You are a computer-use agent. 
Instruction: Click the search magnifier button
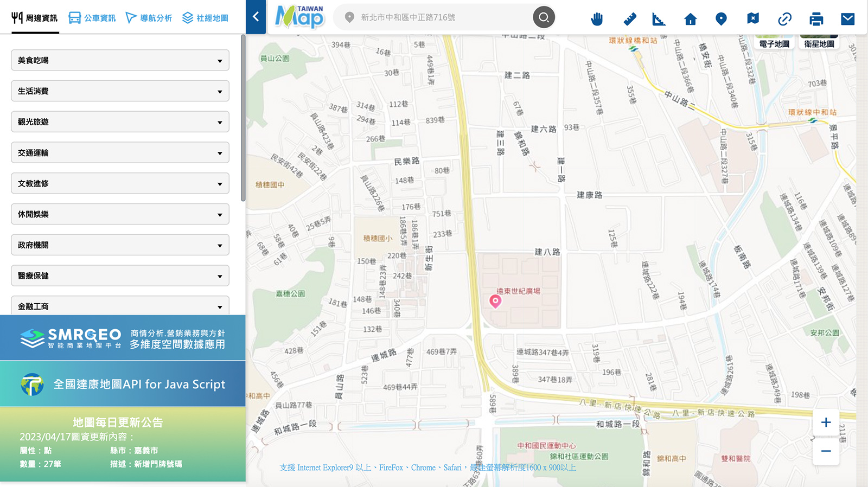click(x=544, y=17)
